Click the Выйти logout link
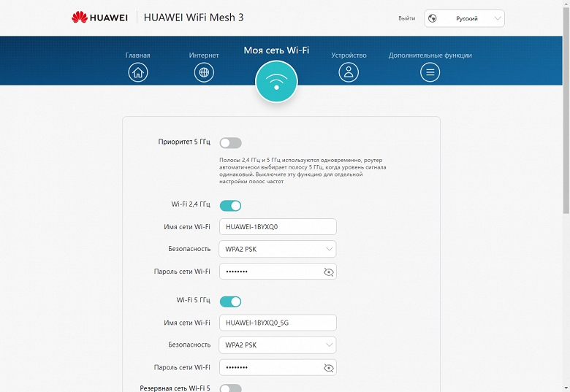570x392 pixels. tap(407, 18)
